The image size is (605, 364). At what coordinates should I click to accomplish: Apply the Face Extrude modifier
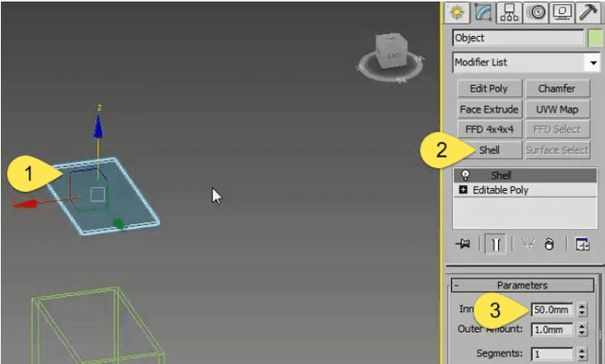[490, 110]
